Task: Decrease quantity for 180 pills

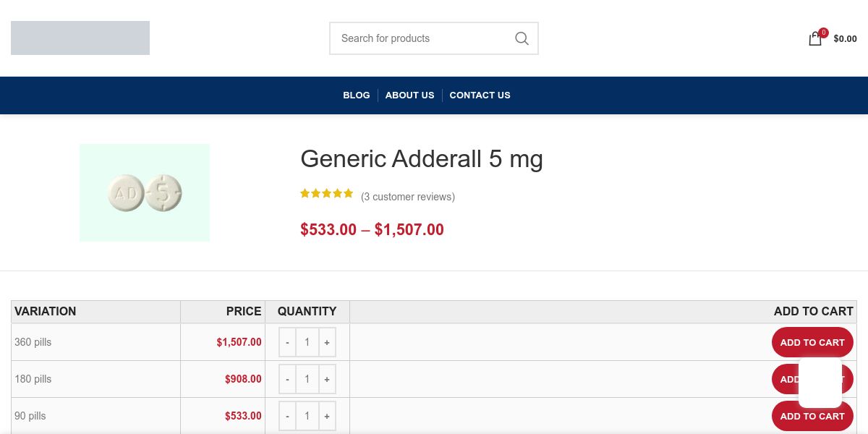Action: coord(287,379)
